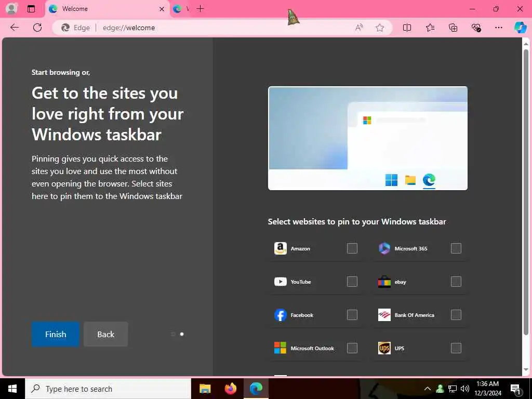Check the Amazon checkbox
This screenshot has width=532, height=399.
pos(352,248)
